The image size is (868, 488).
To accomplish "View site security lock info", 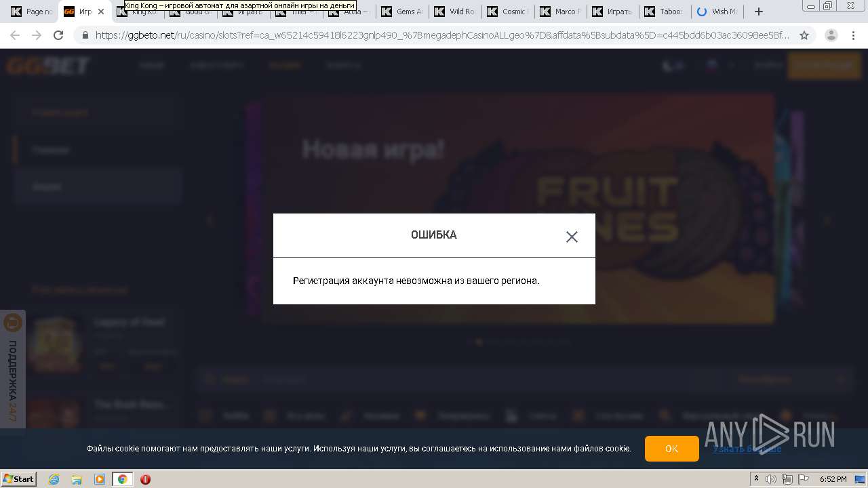I will [x=85, y=35].
